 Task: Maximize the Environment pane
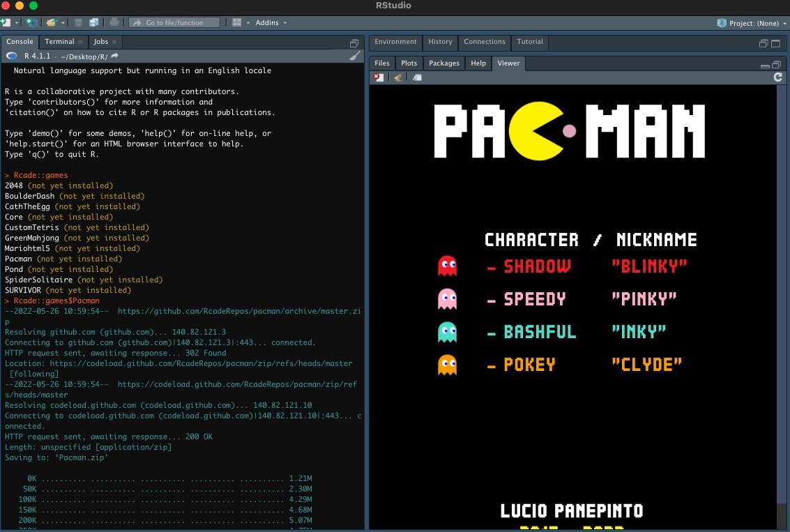pyautogui.click(x=776, y=43)
